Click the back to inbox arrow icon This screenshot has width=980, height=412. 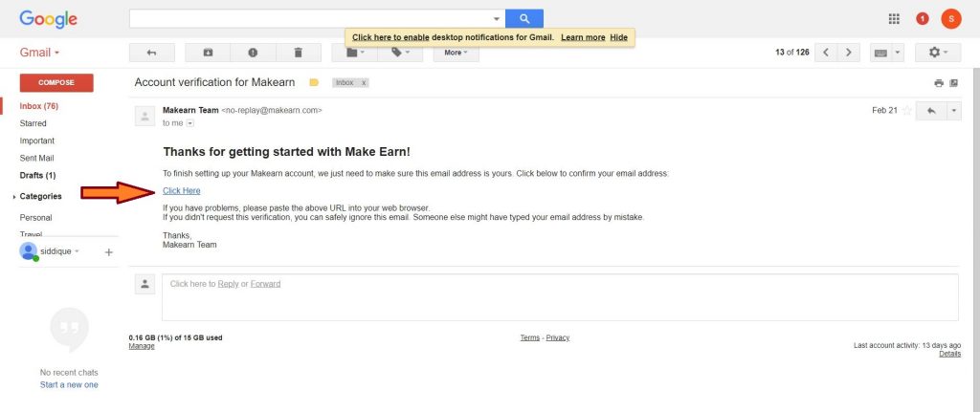click(x=151, y=53)
